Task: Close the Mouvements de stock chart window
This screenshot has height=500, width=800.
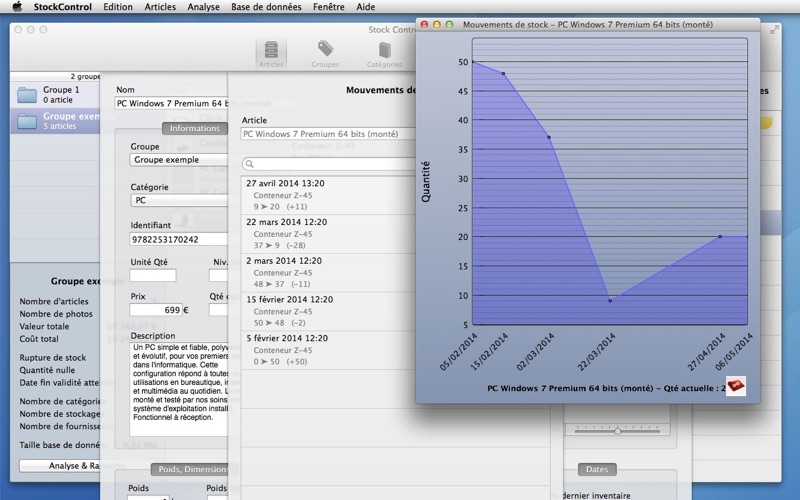Action: pos(424,24)
